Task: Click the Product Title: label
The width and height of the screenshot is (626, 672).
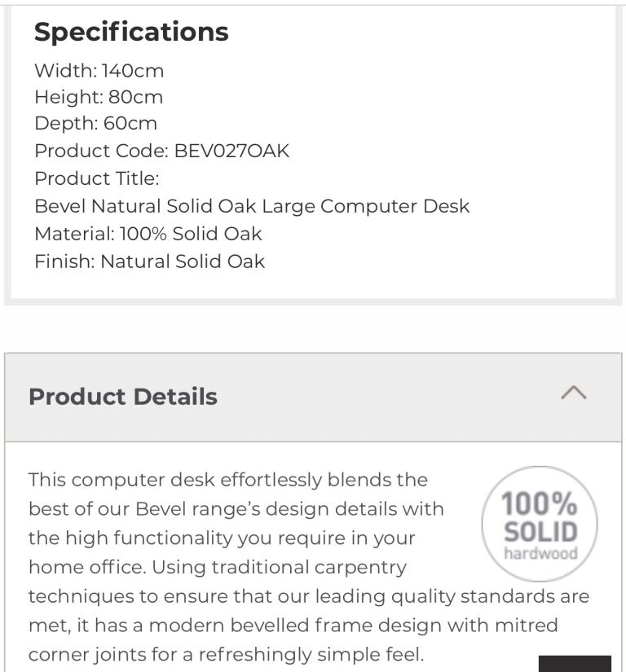Action: click(x=96, y=178)
